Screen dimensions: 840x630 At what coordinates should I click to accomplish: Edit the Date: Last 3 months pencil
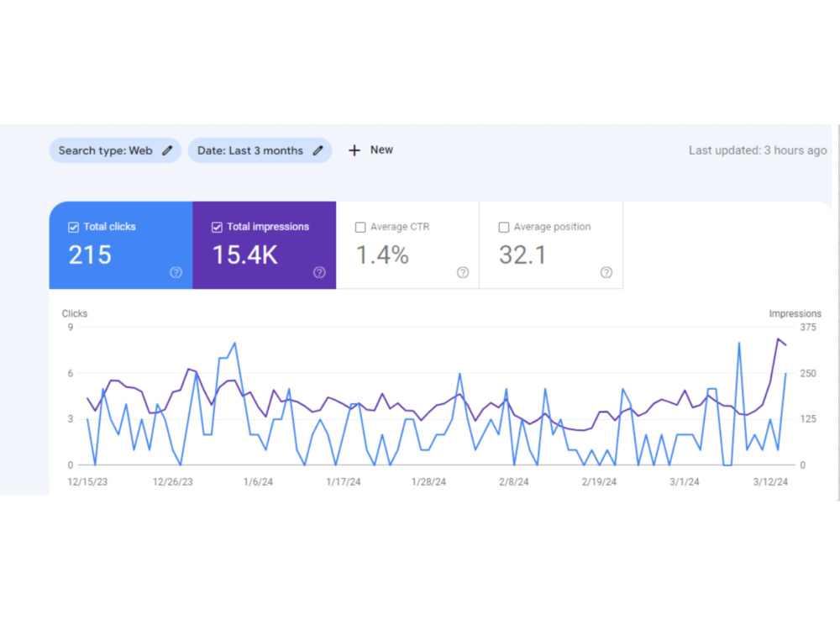318,150
